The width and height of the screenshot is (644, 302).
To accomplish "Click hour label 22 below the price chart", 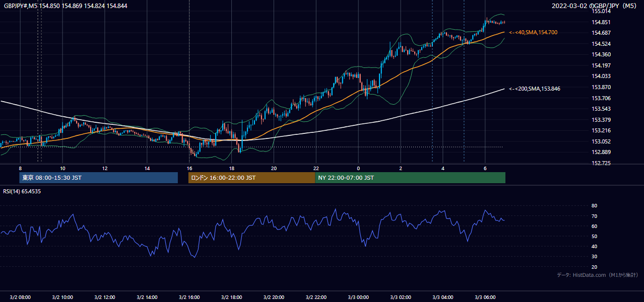I will (x=316, y=168).
